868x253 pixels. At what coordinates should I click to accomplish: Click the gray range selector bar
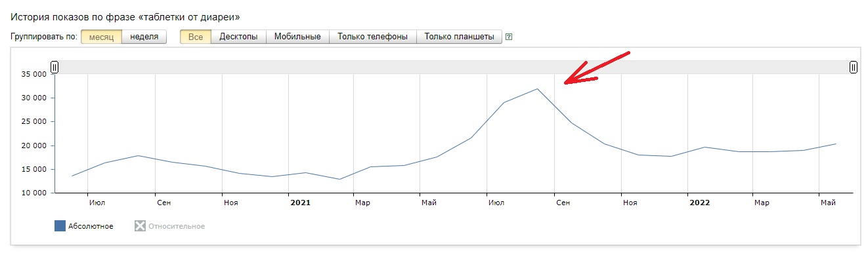pyautogui.click(x=454, y=67)
